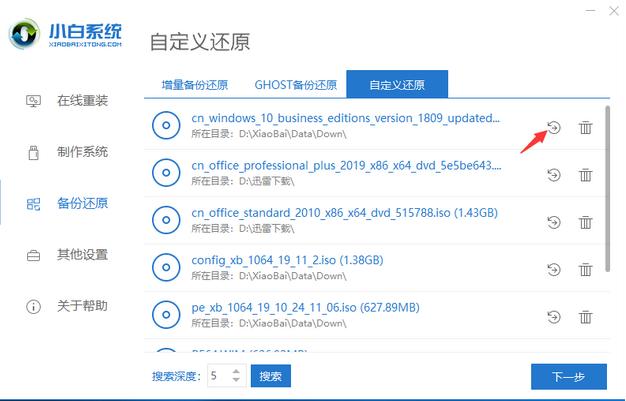Screen dimensions: 626x401
Task: Open 制作系统 from the sidebar
Action: [82, 152]
